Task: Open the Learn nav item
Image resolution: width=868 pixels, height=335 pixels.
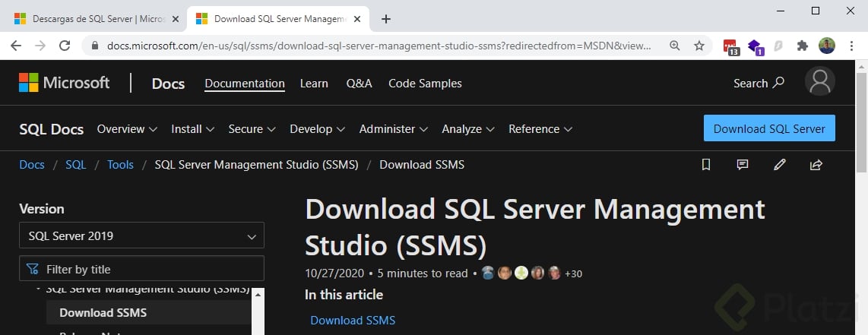Action: coord(314,84)
